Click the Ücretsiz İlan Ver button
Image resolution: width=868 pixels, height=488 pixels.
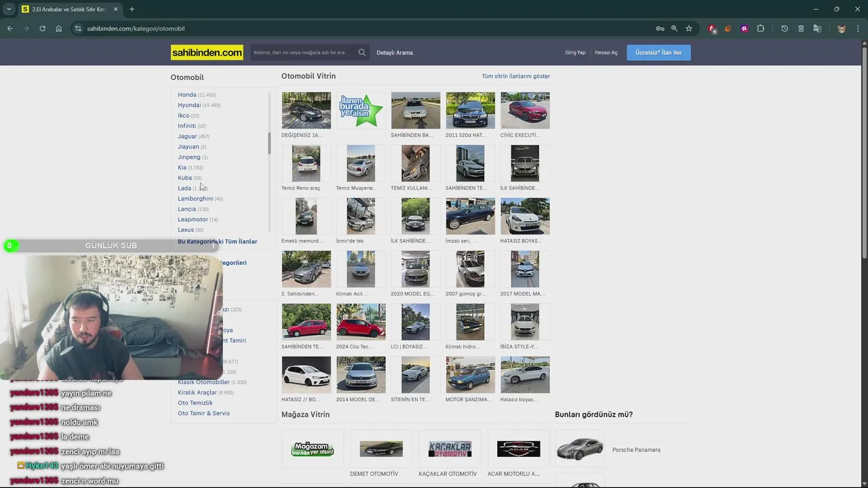pyautogui.click(x=658, y=52)
